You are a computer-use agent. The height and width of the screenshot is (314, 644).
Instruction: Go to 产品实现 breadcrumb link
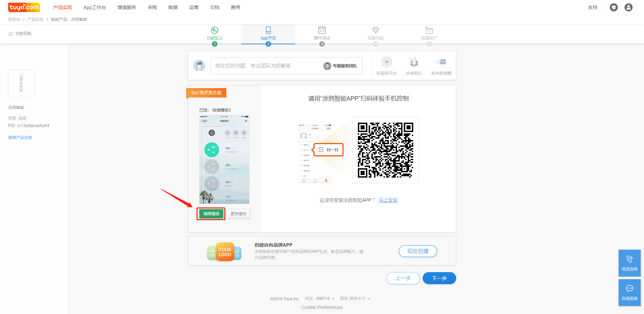point(36,19)
